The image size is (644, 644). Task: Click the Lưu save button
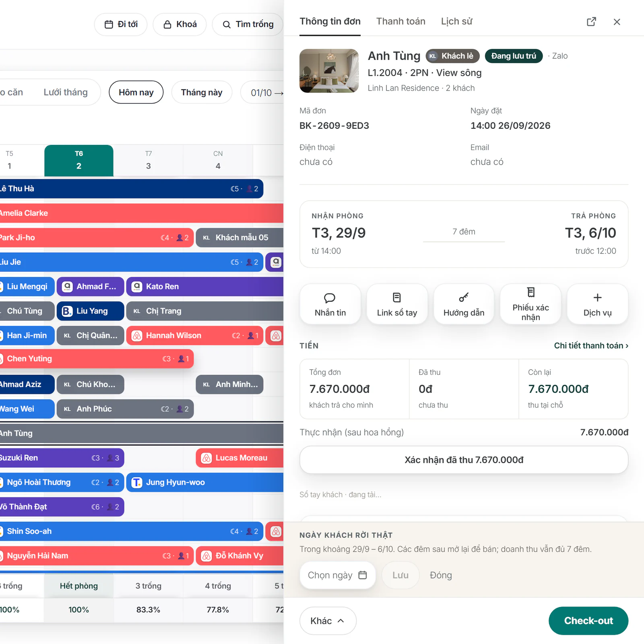(400, 575)
